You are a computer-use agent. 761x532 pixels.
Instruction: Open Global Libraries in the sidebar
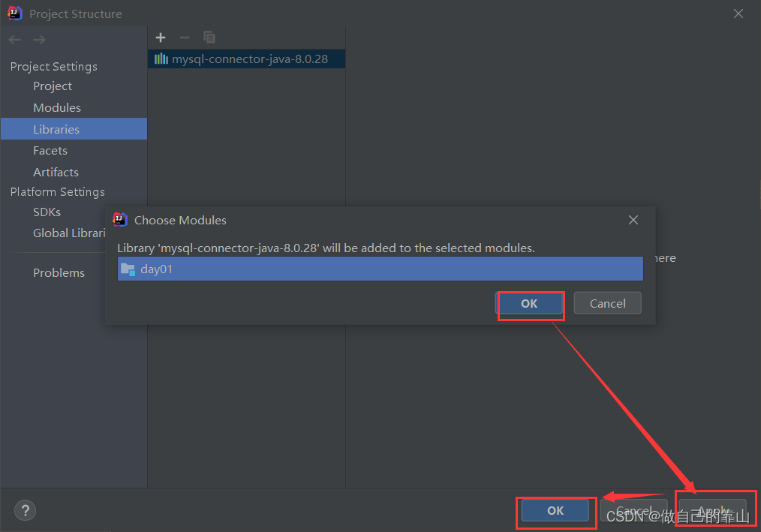click(69, 233)
